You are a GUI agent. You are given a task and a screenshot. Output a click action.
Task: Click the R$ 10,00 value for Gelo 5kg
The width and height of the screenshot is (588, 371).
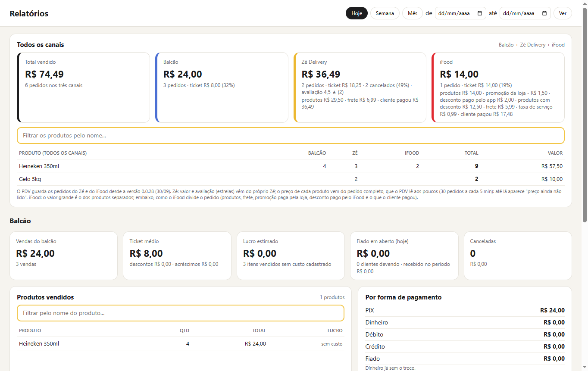(552, 179)
